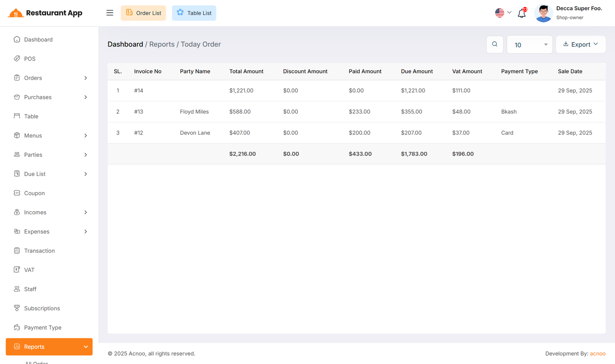
Task: Click the Bkash payment type cell
Action: pyautogui.click(x=509, y=112)
